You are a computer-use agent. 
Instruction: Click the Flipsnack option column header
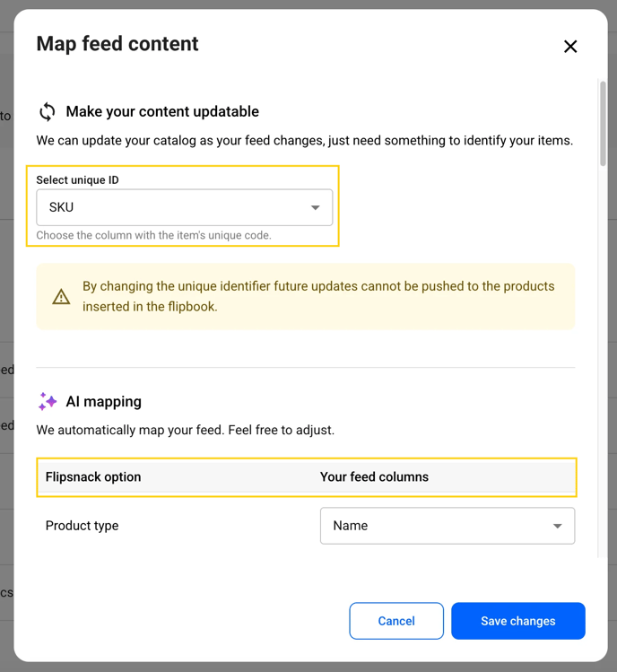tap(93, 476)
